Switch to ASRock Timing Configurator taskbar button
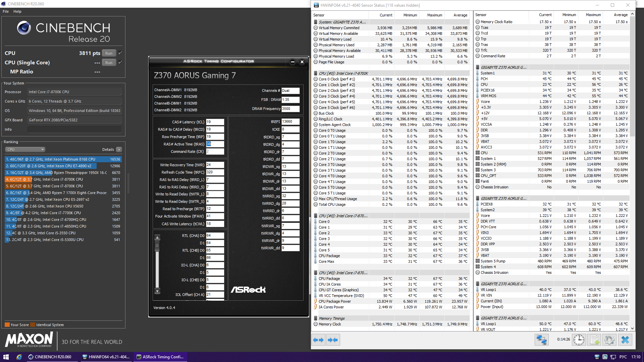The height and width of the screenshot is (362, 644). [160, 357]
